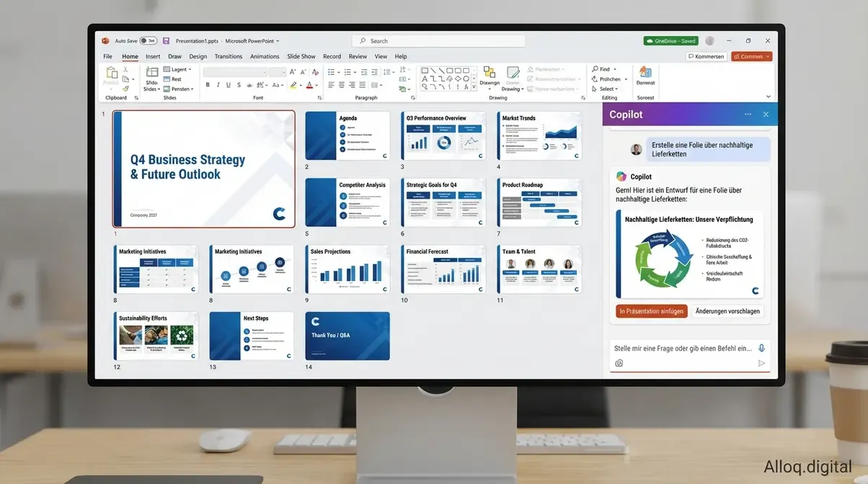This screenshot has height=484, width=868.
Task: Select the Text Highlight Color pen icon
Action: [x=293, y=86]
